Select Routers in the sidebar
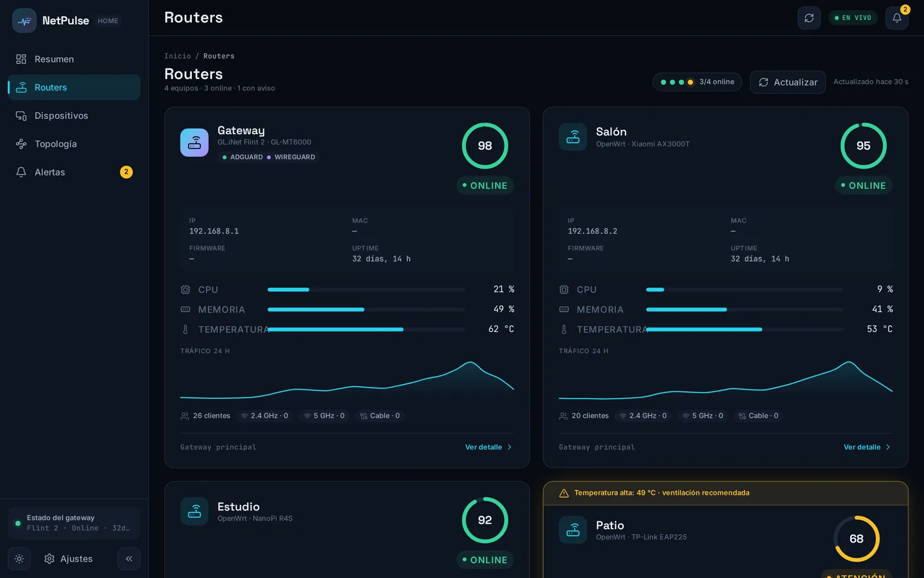Screen dimensions: 924x578 (x=74, y=87)
